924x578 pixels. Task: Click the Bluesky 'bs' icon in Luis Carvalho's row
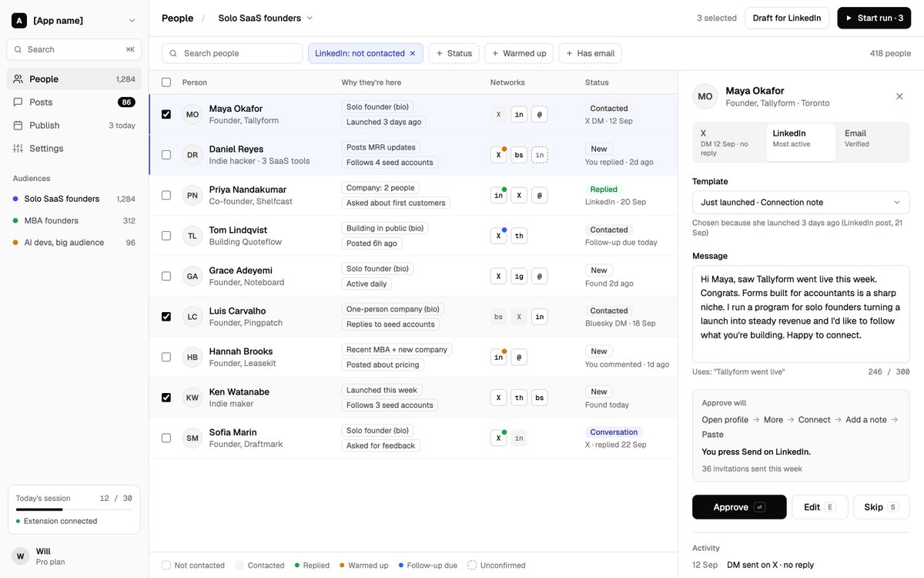(498, 317)
